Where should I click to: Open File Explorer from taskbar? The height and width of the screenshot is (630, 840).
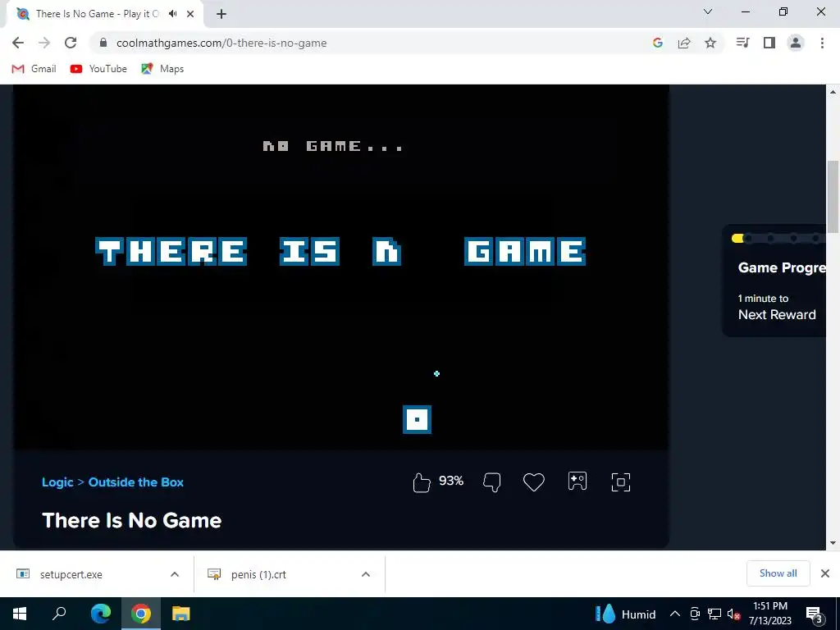[181, 614]
